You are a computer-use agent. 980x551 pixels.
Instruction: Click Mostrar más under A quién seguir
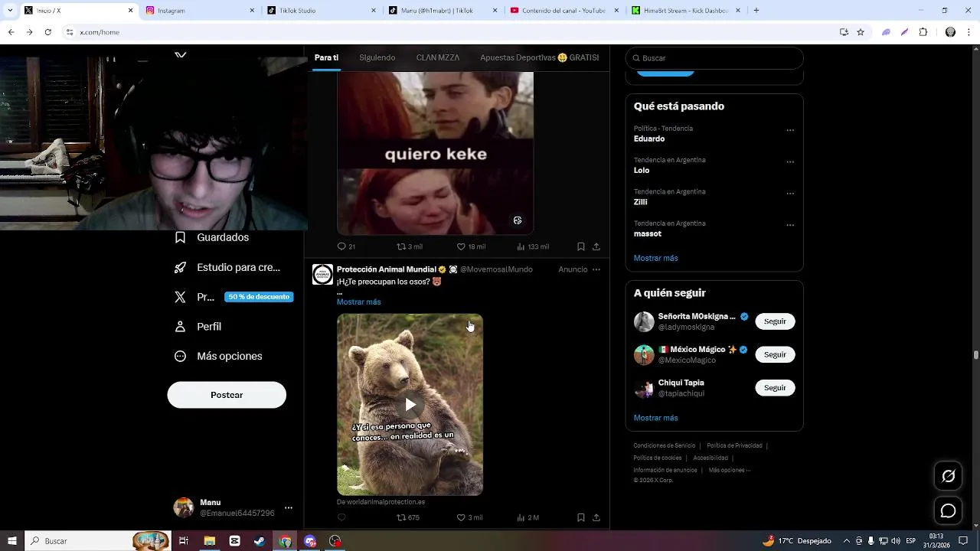tap(655, 418)
